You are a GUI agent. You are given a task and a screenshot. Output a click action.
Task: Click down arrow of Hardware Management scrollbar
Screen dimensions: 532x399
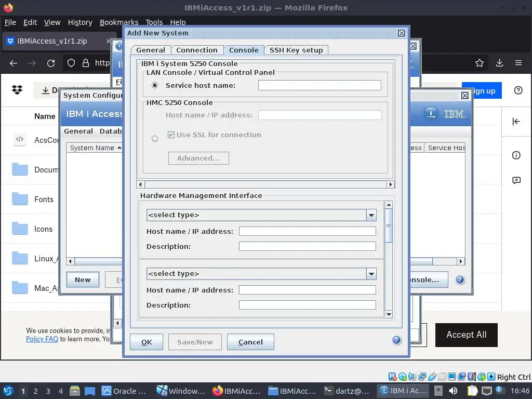coord(389,314)
